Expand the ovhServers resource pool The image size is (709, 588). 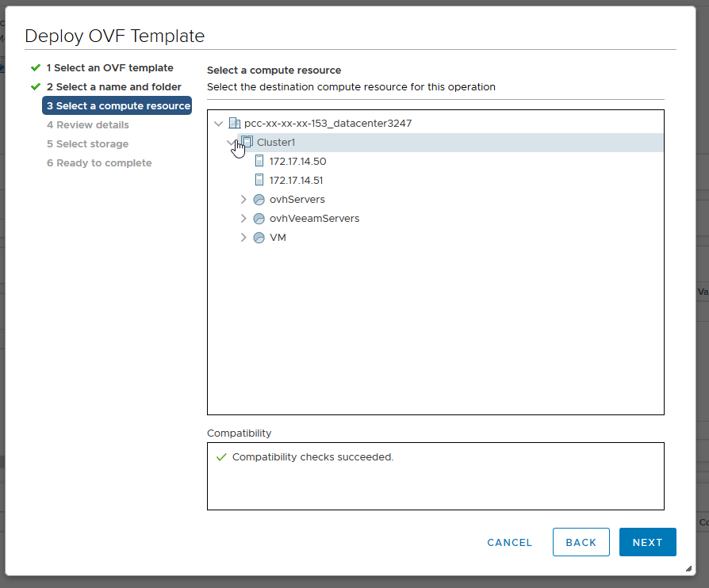(x=243, y=200)
